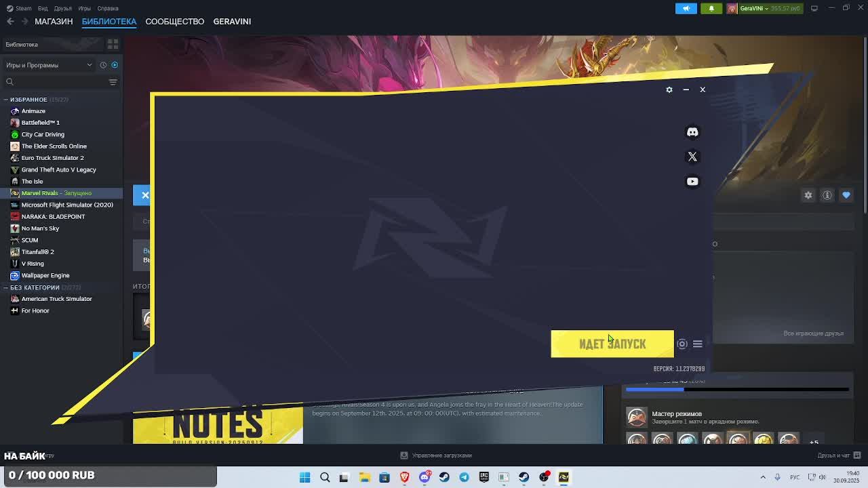Open Steam notifications bell
Screen dimensions: 868x488
coord(711,8)
